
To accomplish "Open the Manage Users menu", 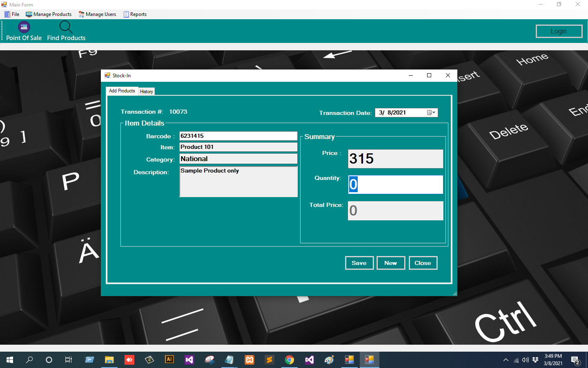I will (x=98, y=14).
